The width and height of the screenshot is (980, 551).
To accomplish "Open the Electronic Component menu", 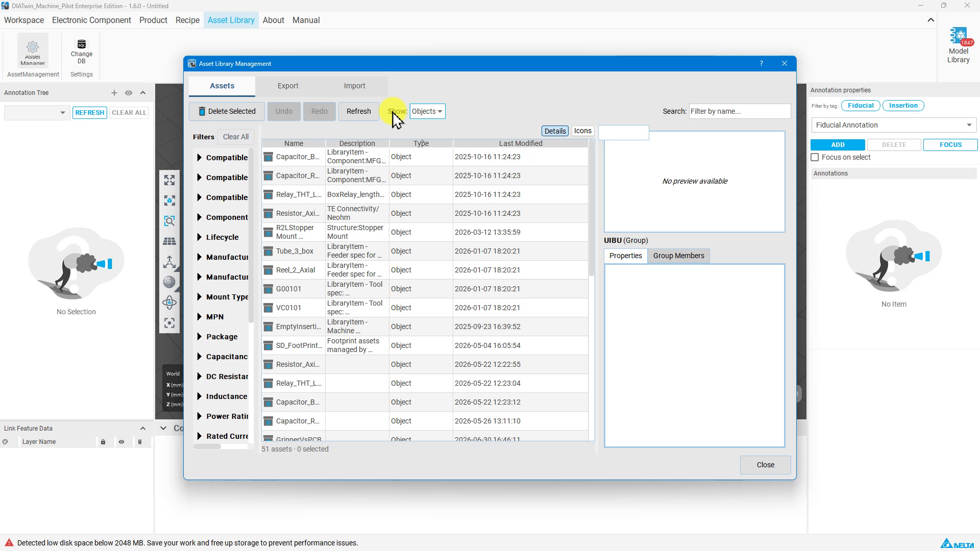I will pyautogui.click(x=91, y=20).
